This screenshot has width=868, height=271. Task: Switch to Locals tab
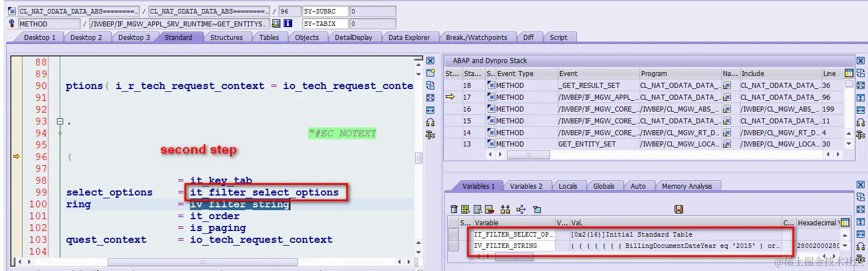click(x=568, y=186)
